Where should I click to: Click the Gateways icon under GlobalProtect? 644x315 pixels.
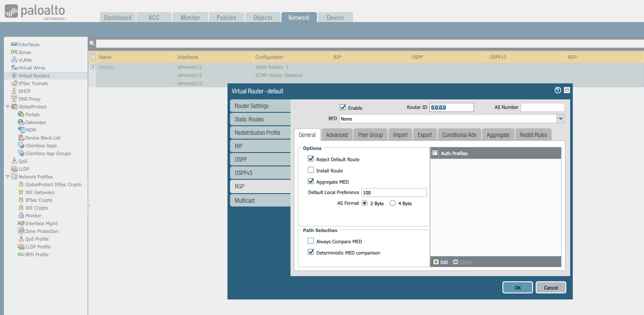tap(21, 122)
